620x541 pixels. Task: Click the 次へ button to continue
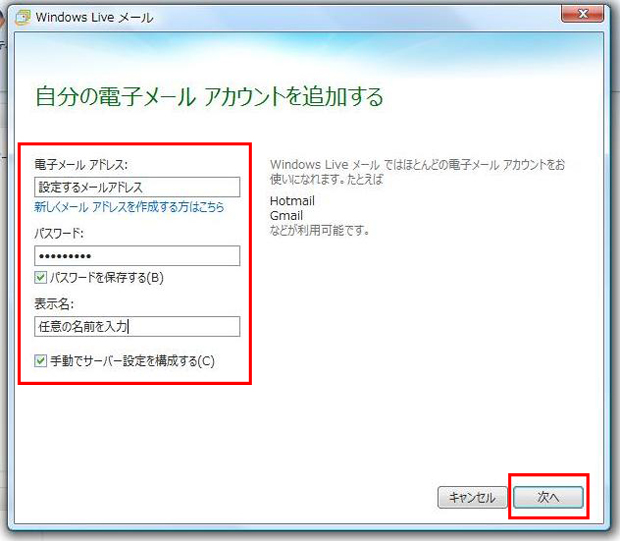click(547, 497)
